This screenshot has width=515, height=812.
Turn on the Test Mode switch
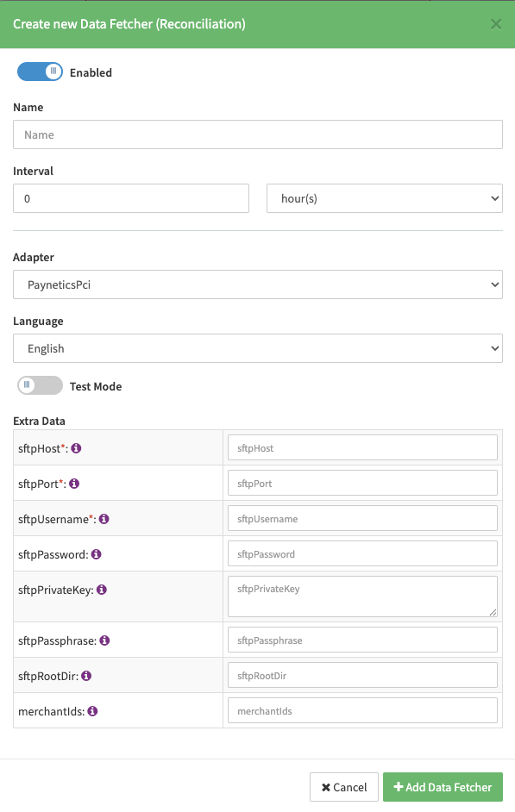point(40,386)
